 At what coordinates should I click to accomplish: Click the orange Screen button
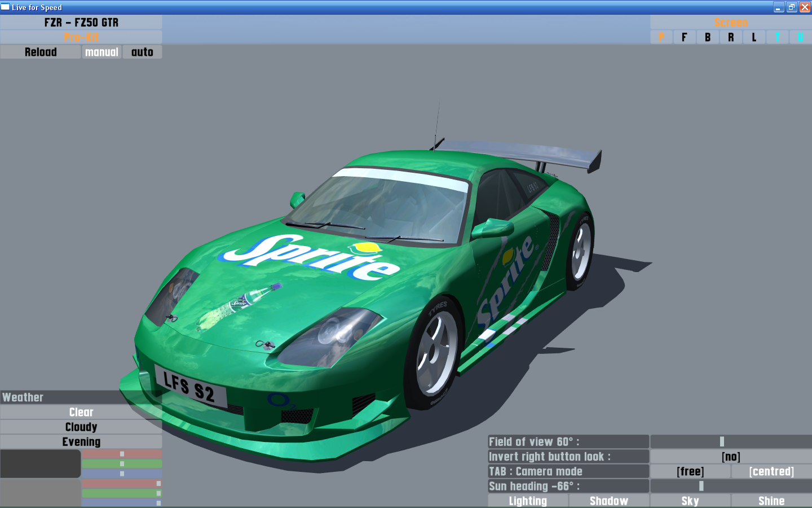731,23
